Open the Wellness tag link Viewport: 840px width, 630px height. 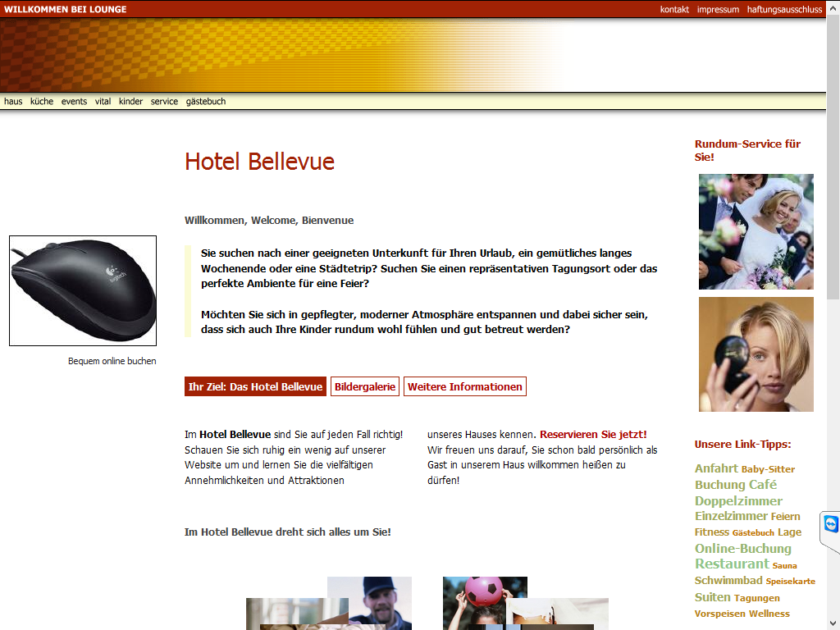click(x=769, y=614)
